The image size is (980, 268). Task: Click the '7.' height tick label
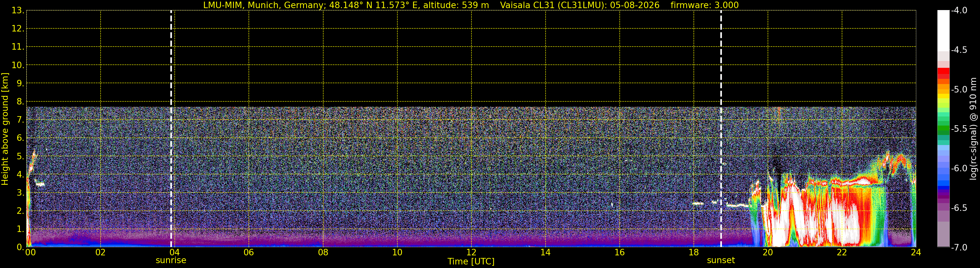20,120
